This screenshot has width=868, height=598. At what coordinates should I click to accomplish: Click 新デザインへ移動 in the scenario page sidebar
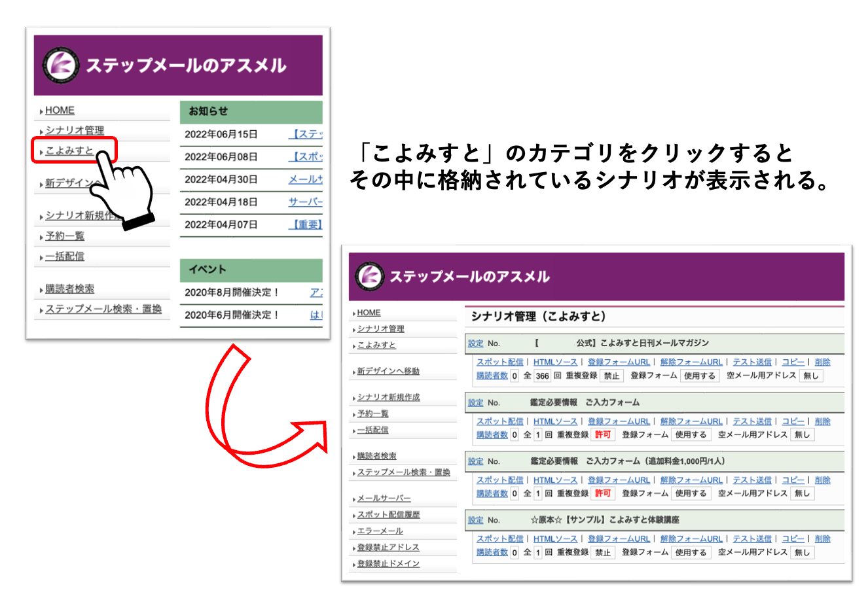click(388, 371)
